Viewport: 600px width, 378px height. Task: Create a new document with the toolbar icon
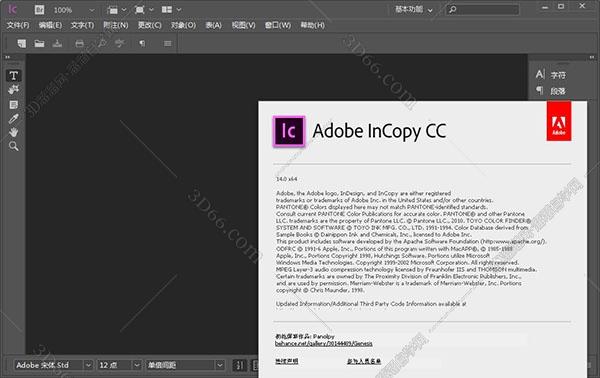[22, 43]
